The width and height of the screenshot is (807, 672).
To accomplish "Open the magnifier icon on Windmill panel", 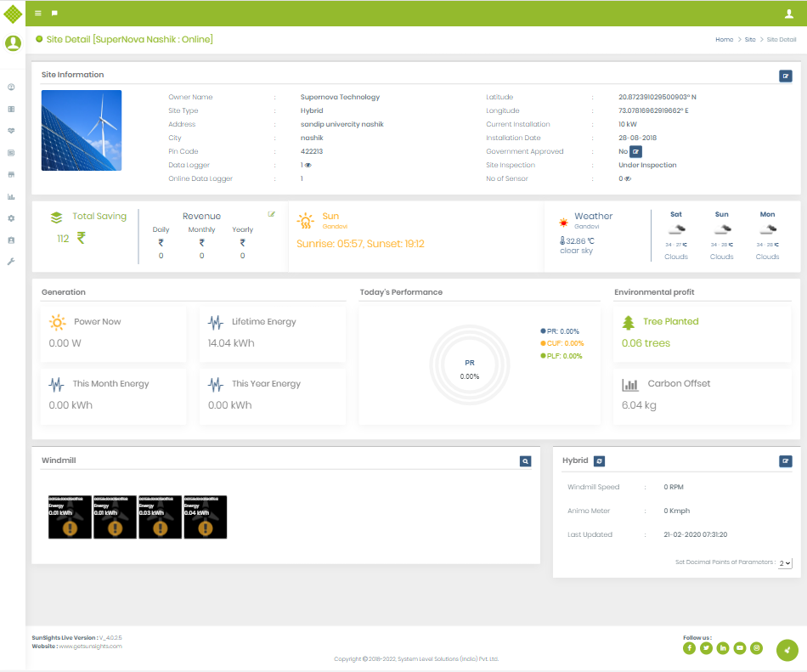I will click(526, 461).
